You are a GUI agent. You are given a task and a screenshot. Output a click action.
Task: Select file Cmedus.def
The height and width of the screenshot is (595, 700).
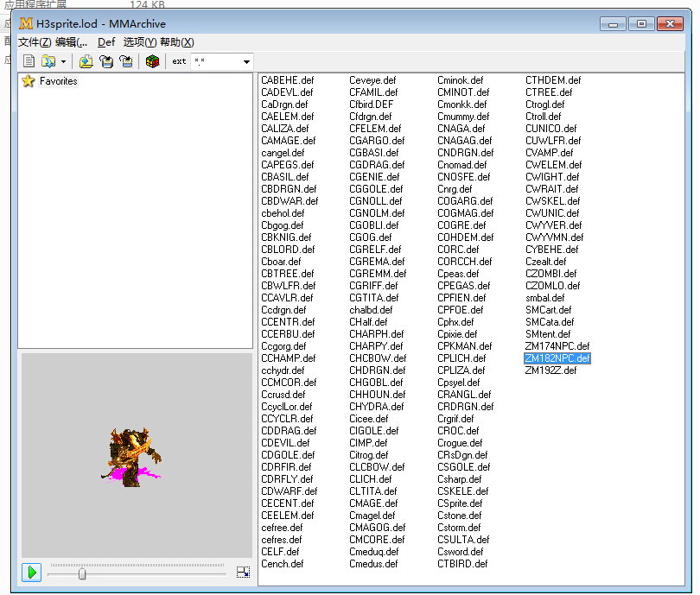coord(373,564)
